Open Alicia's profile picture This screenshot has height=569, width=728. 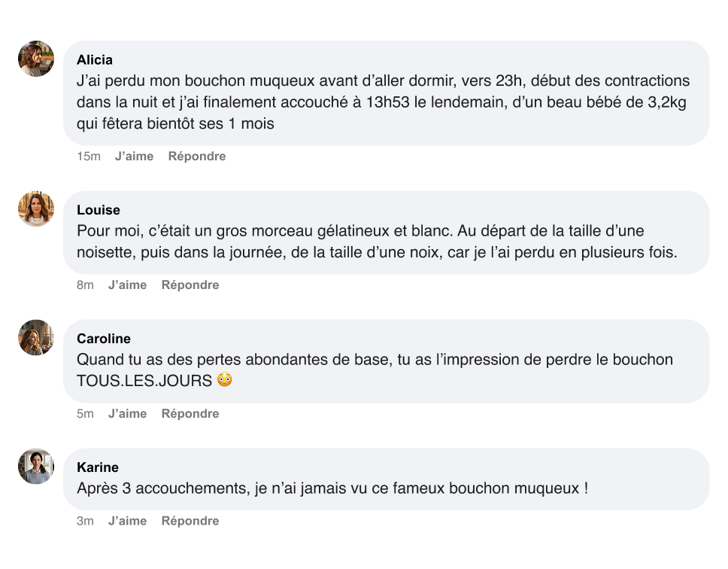pos(35,59)
